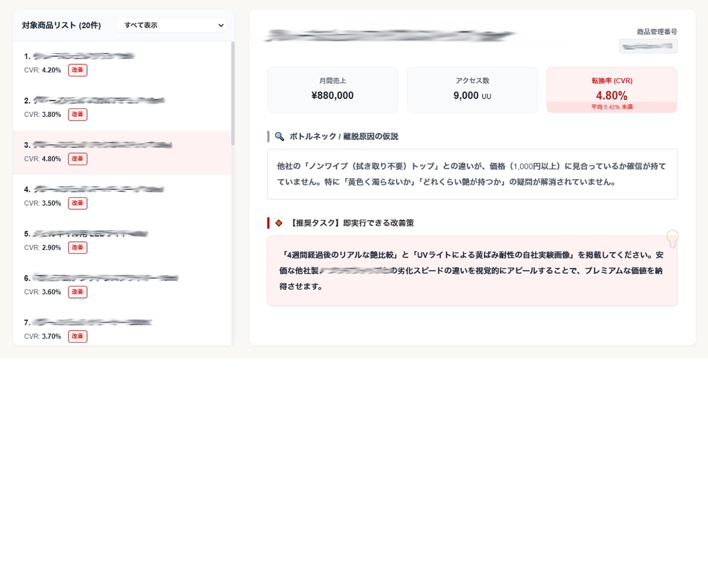
Task: Click the 【推奨タスク】即実行できる改善策 heading
Action: coord(351,223)
